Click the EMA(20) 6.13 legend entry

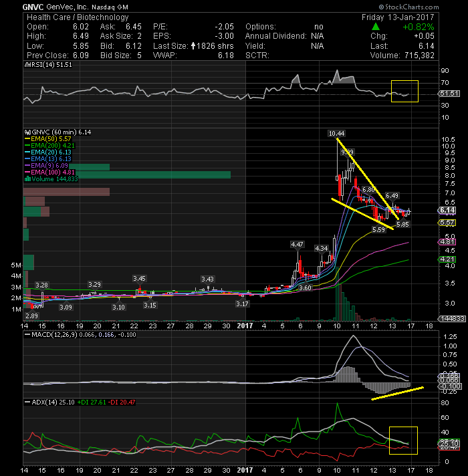pos(47,152)
